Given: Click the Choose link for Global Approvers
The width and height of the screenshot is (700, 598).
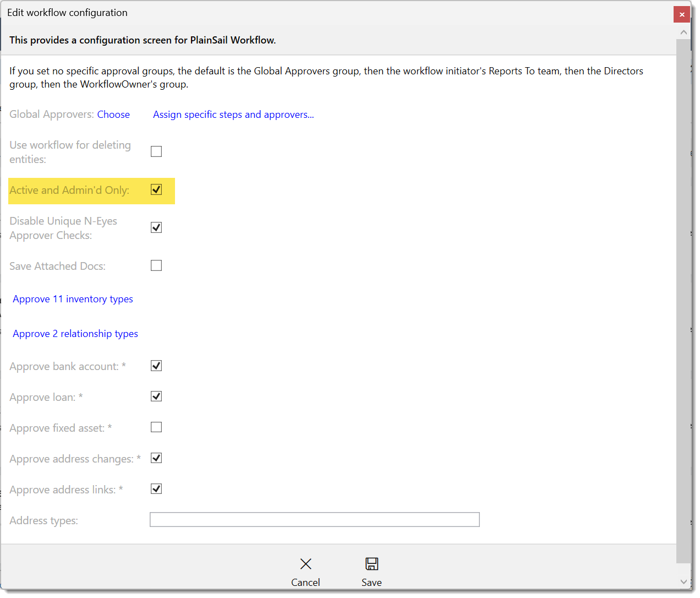Looking at the screenshot, I should (113, 115).
